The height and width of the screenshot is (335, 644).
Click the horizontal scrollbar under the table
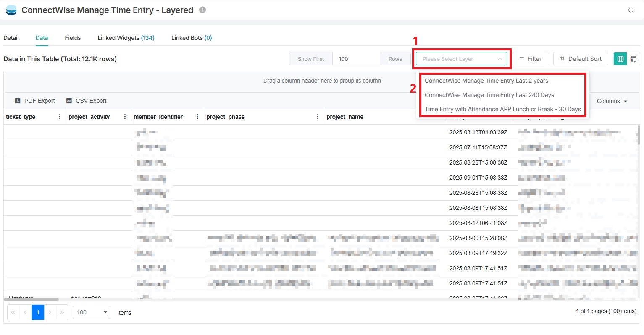(32, 299)
